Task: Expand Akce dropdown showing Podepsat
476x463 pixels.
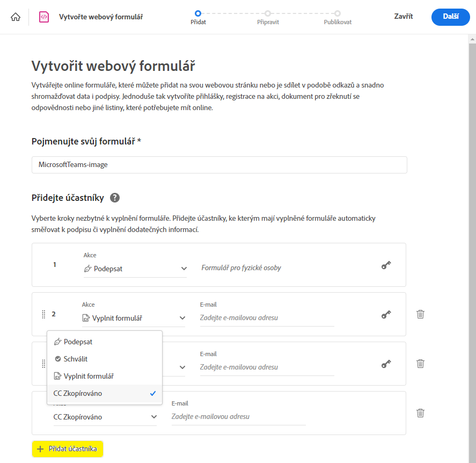Action: click(x=135, y=269)
